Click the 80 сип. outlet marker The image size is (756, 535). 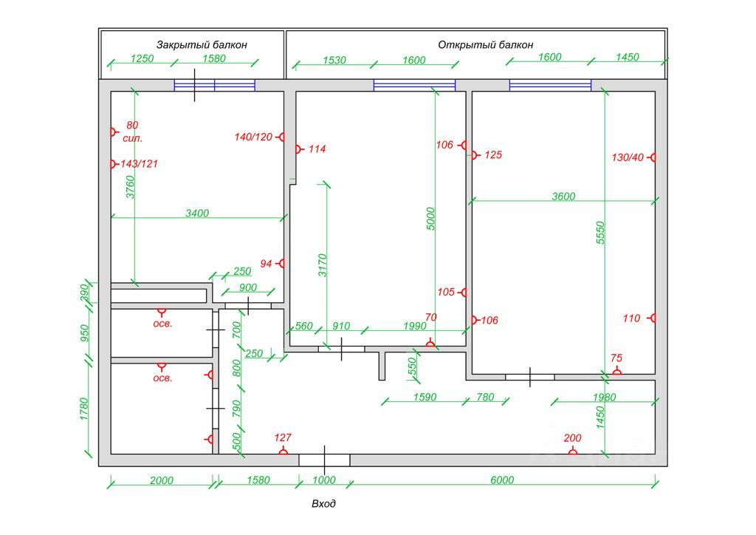point(114,132)
